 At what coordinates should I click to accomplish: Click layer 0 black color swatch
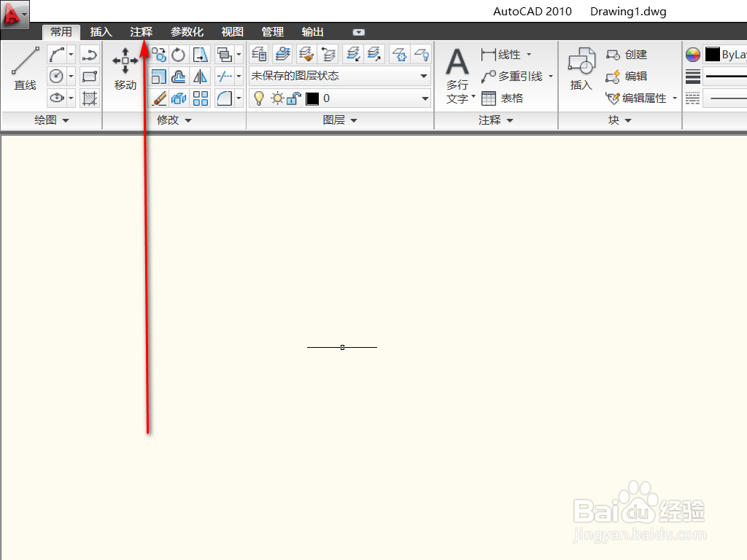(312, 98)
